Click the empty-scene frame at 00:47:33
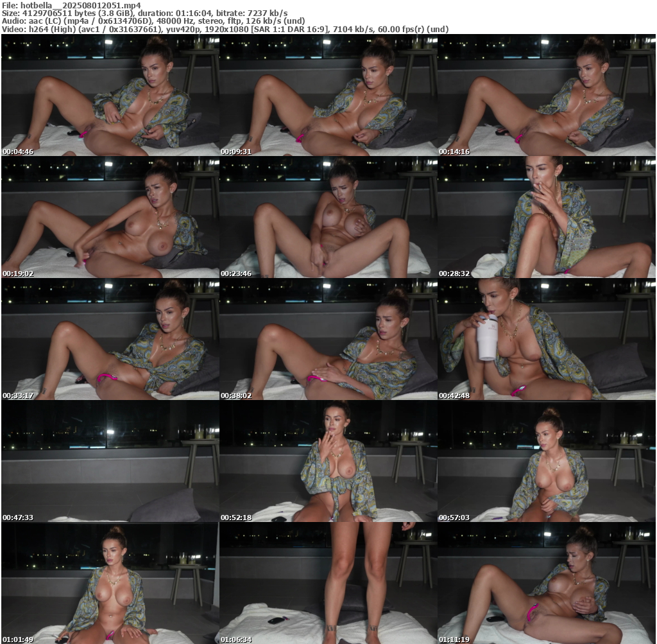657x644 pixels. [x=110, y=461]
